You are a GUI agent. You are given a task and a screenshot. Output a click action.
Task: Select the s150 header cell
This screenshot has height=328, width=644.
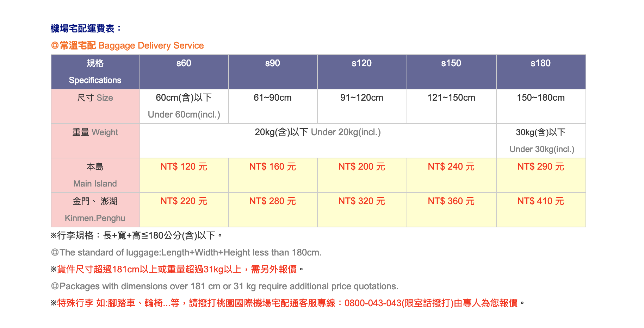click(451, 72)
